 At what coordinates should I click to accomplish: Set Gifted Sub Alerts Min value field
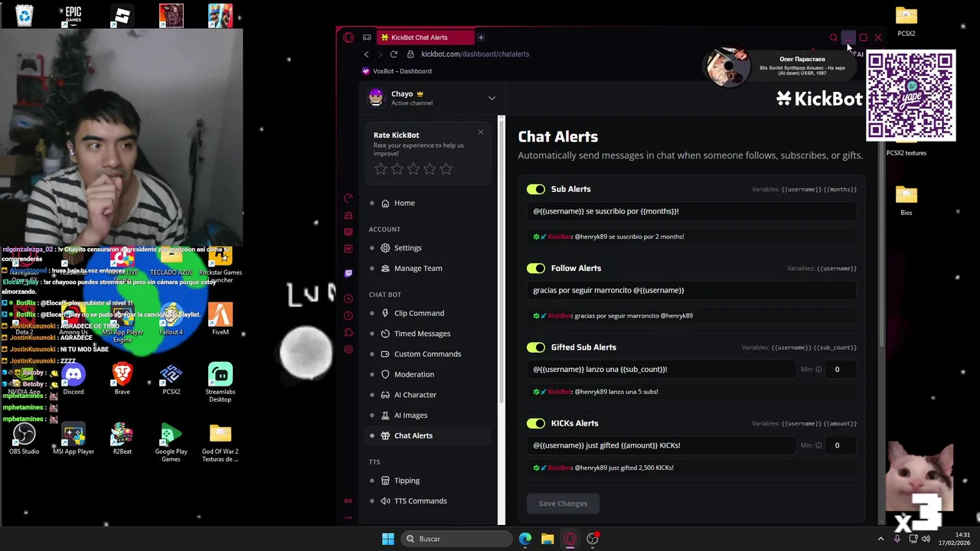[x=841, y=370]
